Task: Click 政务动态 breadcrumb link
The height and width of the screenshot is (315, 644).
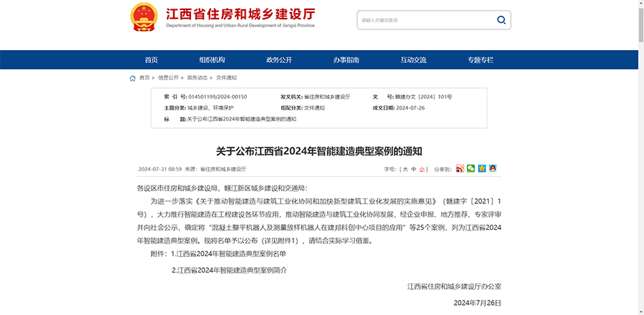Action: point(197,78)
